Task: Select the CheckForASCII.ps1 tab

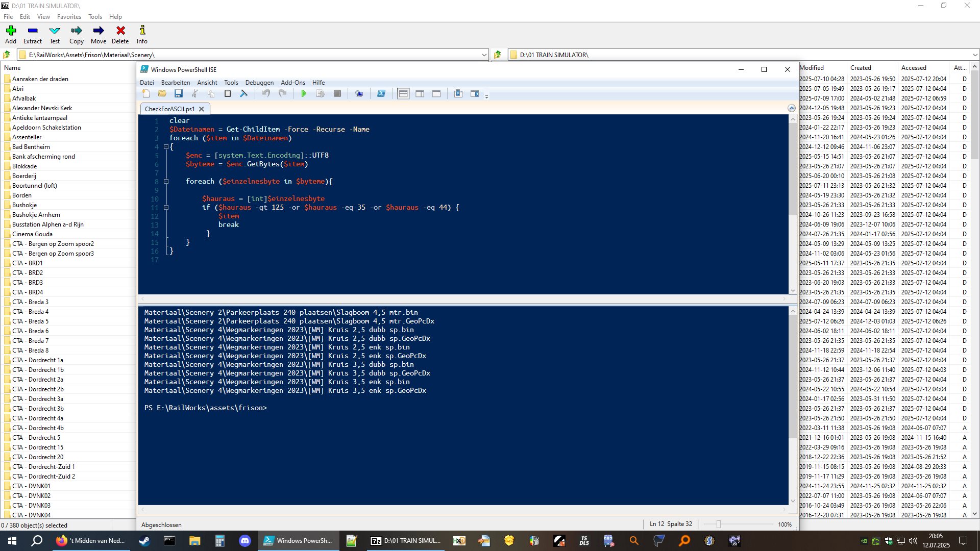Action: (169, 109)
